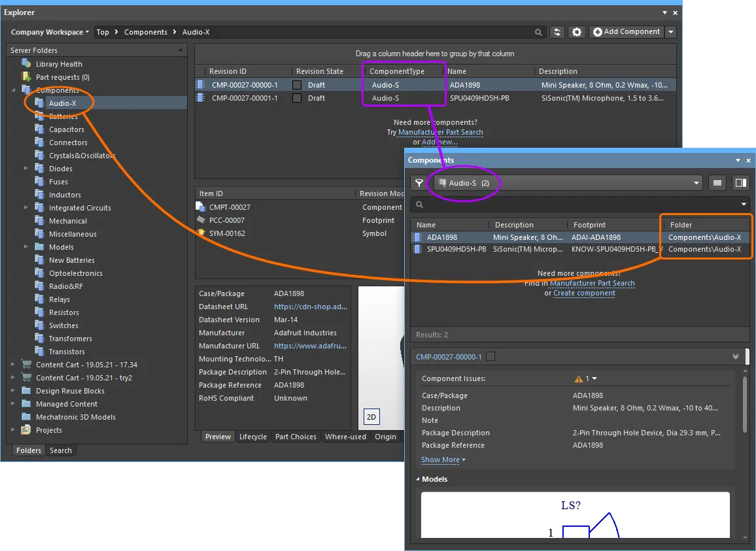Click the Components panel search field
Screen dimensions: 756x551
581,205
